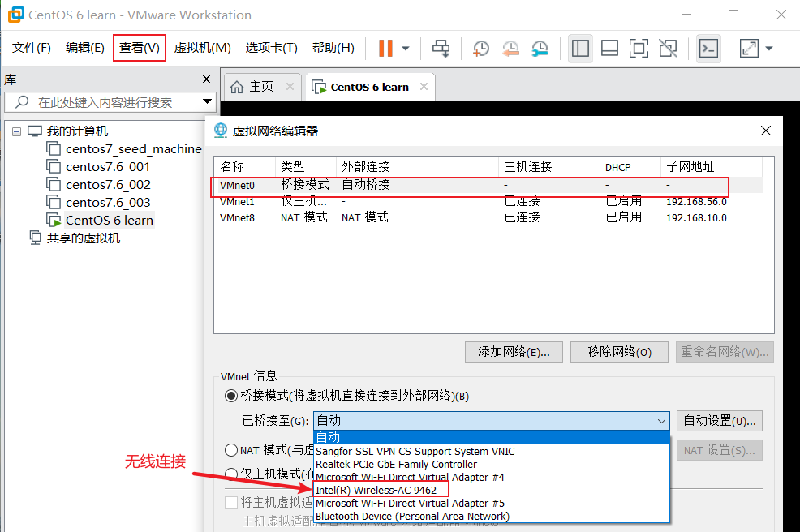Revert to snapshot toolbar icon
Viewport: 800px width, 532px height.
coord(510,49)
